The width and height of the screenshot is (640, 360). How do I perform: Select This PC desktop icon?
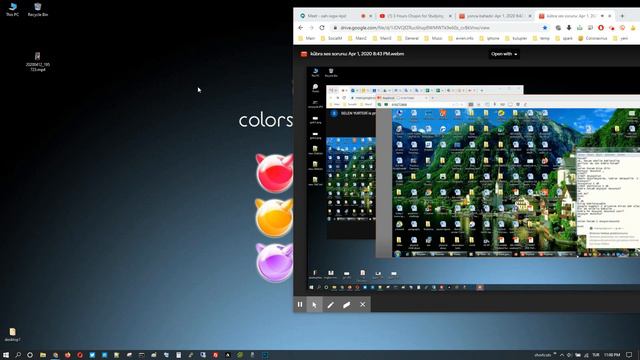click(x=12, y=9)
